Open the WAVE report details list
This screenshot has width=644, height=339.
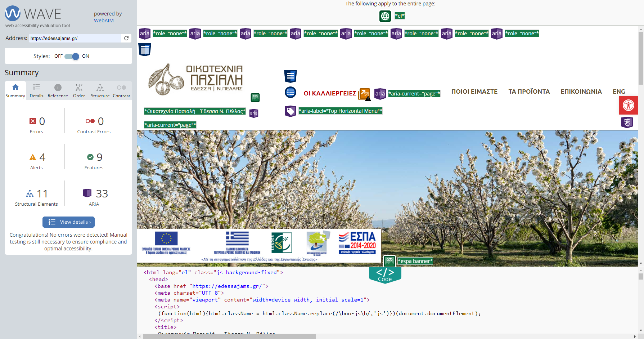36,90
